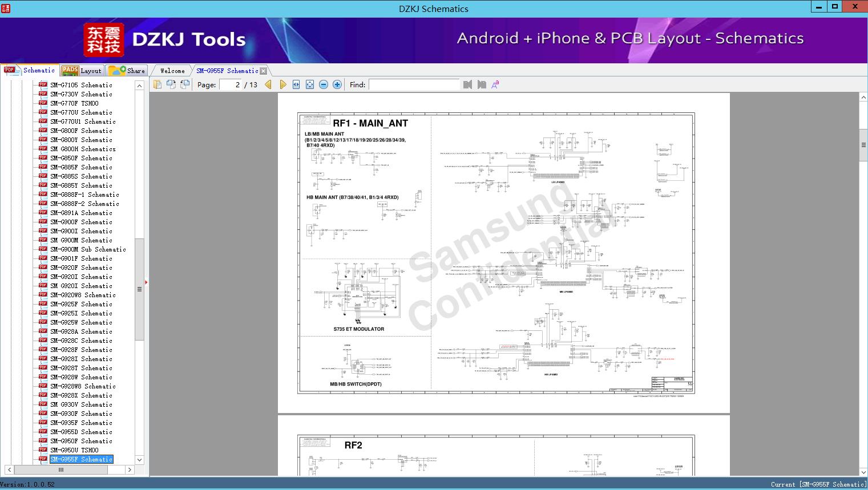Select SM-G850F Schematic in the tree
The image size is (868, 490).
tap(81, 158)
